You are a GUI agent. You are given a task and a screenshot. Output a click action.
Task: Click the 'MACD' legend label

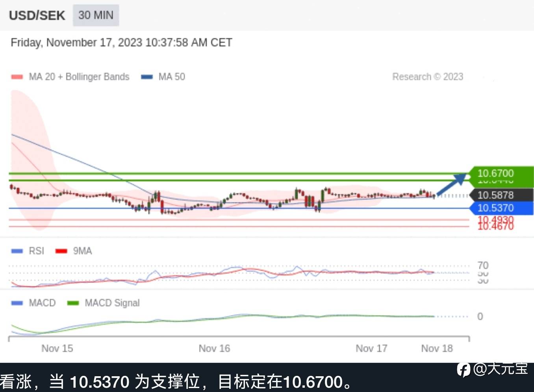point(42,303)
